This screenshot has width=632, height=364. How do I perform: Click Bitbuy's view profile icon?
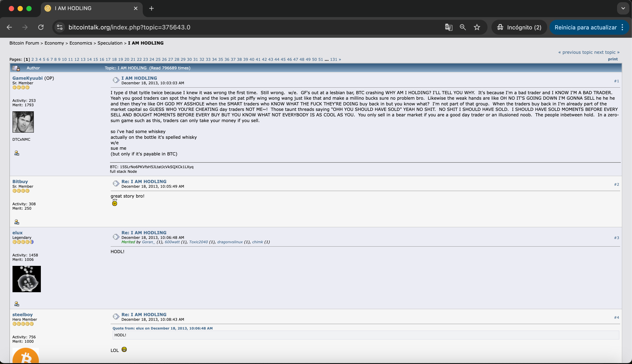17,222
